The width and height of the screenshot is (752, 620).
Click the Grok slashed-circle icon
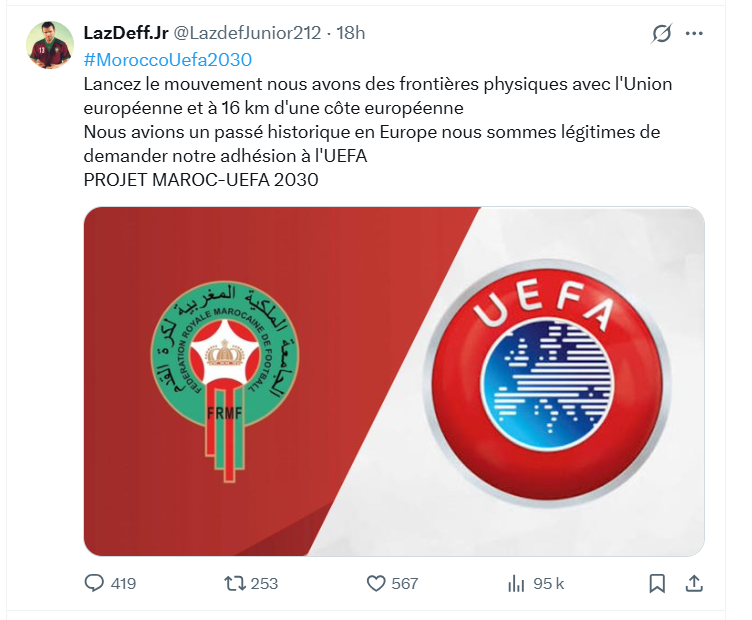[662, 33]
